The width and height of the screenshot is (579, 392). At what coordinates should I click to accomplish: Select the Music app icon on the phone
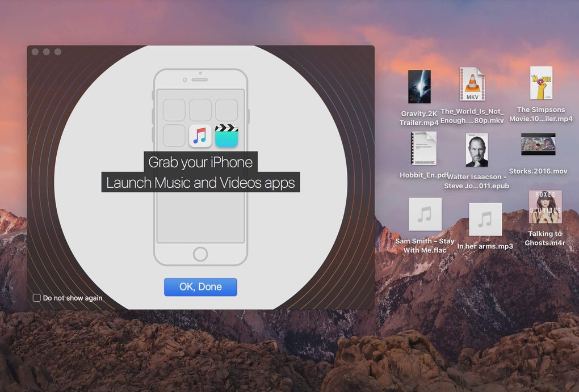point(200,136)
